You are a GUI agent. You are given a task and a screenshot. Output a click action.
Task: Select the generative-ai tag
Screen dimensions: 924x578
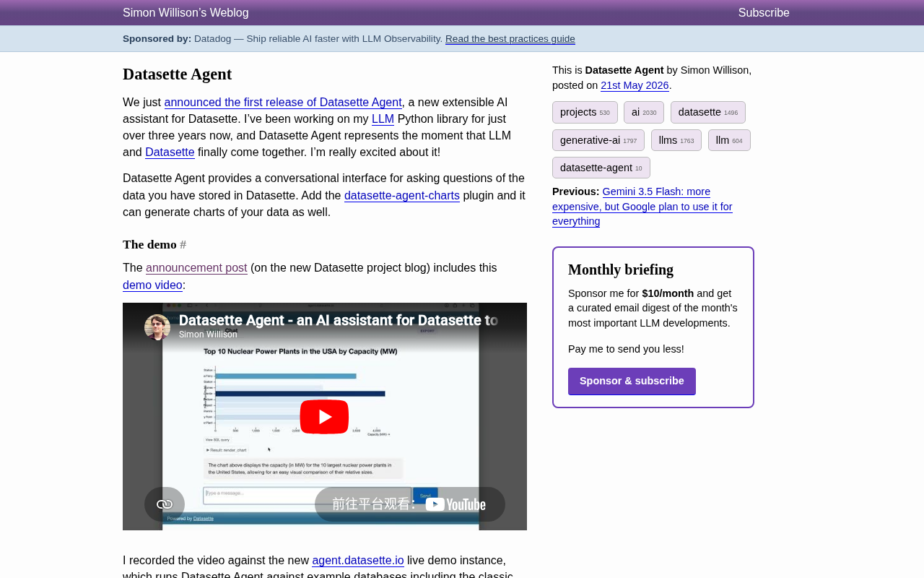[598, 140]
